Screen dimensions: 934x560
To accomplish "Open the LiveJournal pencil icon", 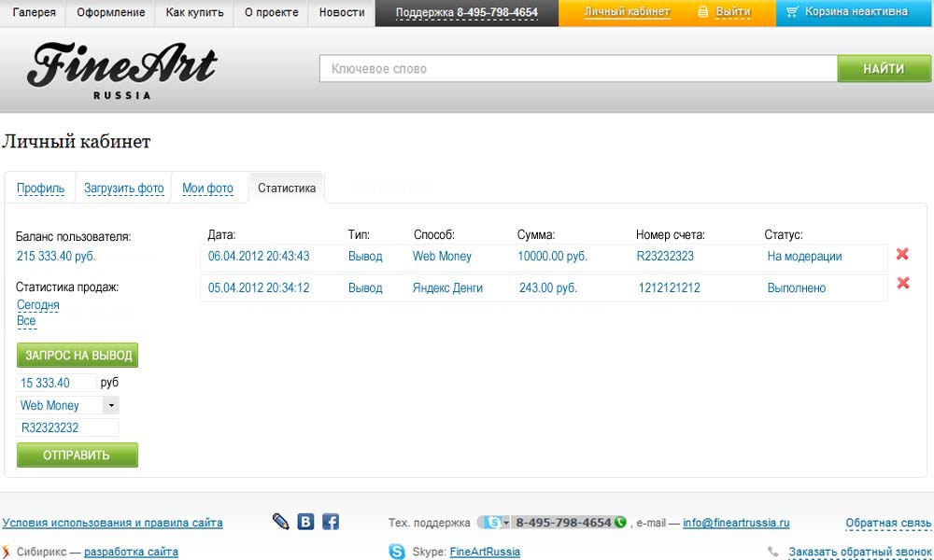I will (x=280, y=522).
